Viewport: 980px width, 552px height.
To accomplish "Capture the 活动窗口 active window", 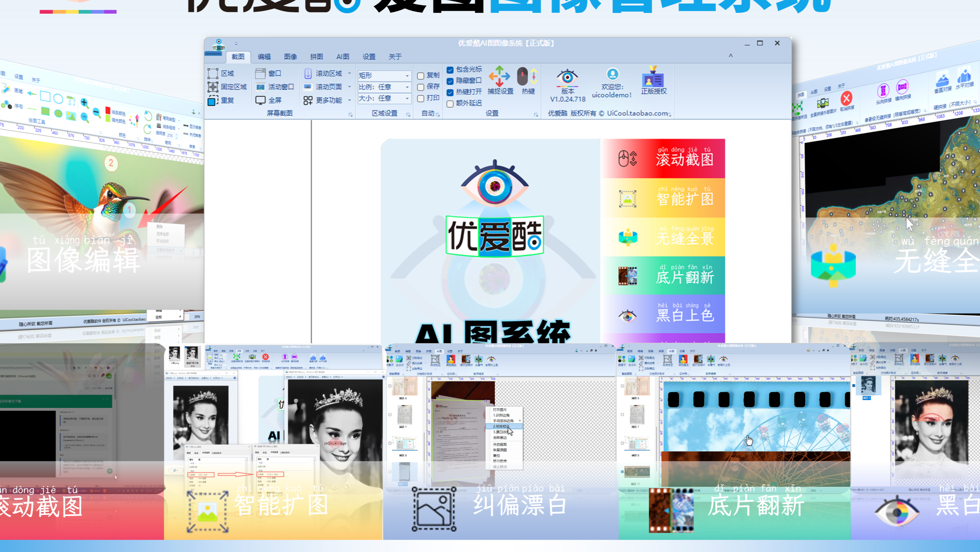I will (x=275, y=87).
